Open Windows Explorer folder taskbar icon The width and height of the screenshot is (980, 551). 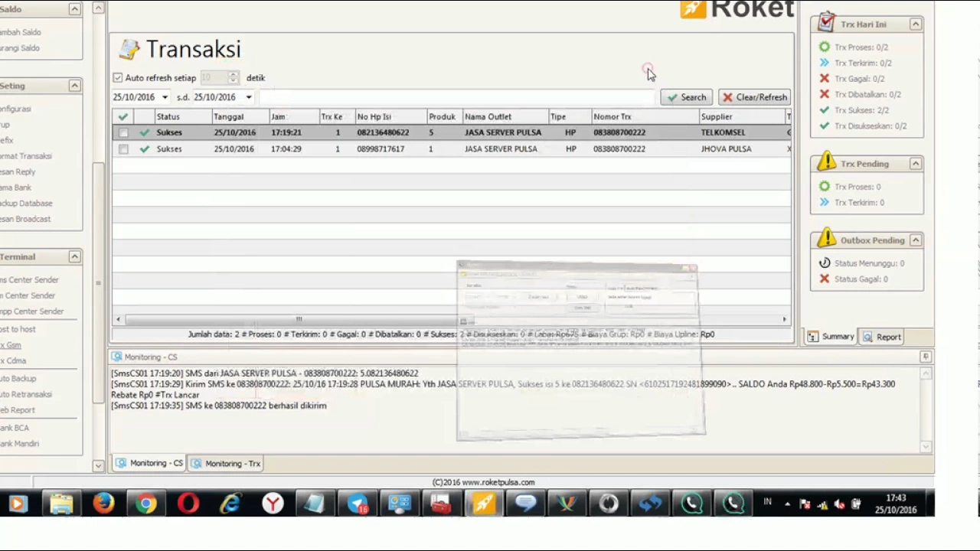pos(61,504)
